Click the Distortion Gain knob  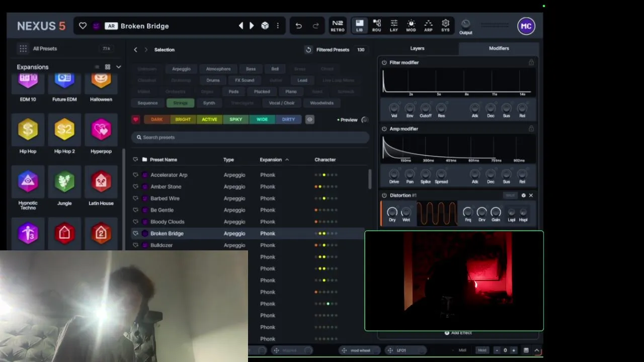tap(496, 212)
